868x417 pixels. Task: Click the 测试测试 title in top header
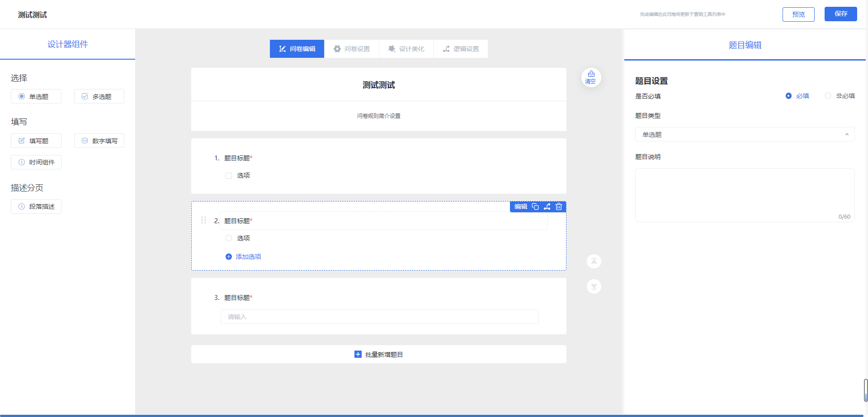33,15
